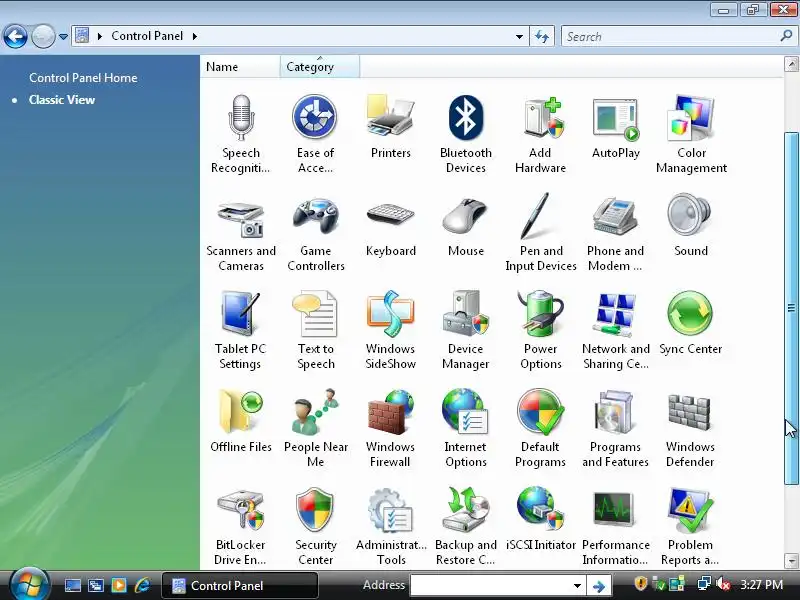
Task: Click Show Desktop in Quick Launch
Action: click(72, 585)
